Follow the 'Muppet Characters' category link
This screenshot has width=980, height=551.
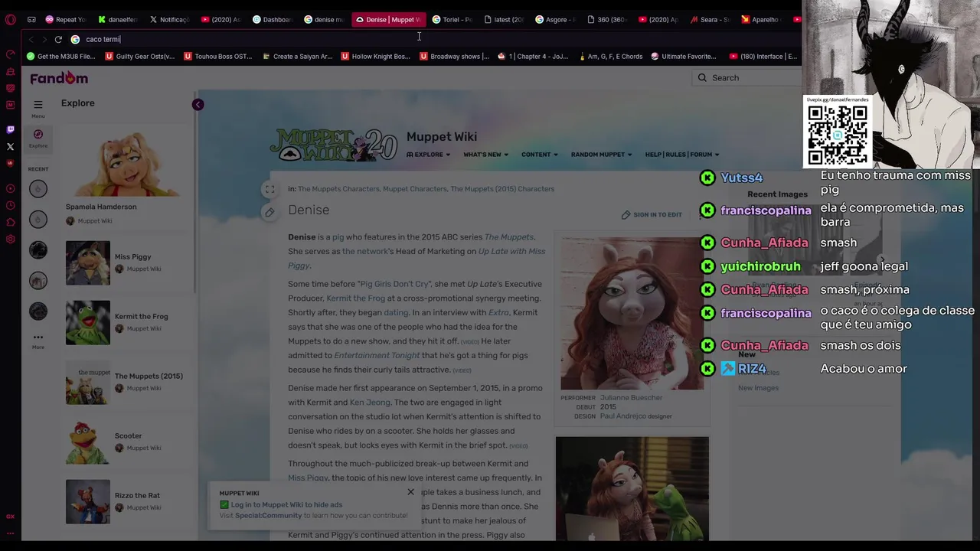pos(414,189)
